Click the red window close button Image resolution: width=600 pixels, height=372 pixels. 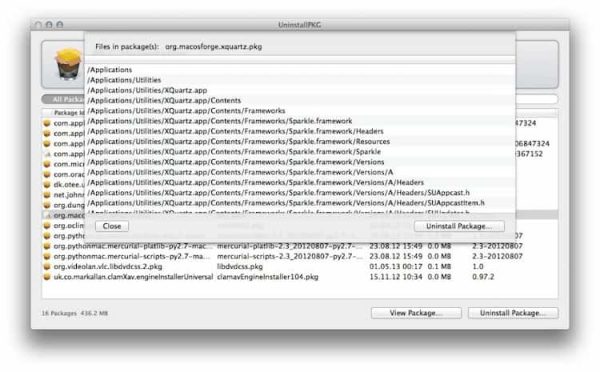[38, 25]
